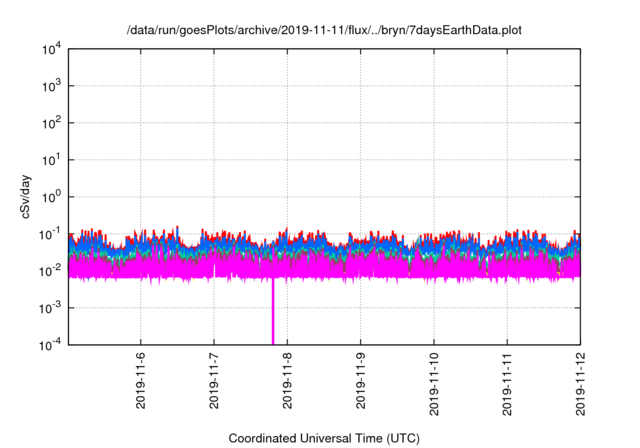Viewport: 640px width, 448px height.
Task: Click the 2019-11-9 date tick label
Action: 360,381
